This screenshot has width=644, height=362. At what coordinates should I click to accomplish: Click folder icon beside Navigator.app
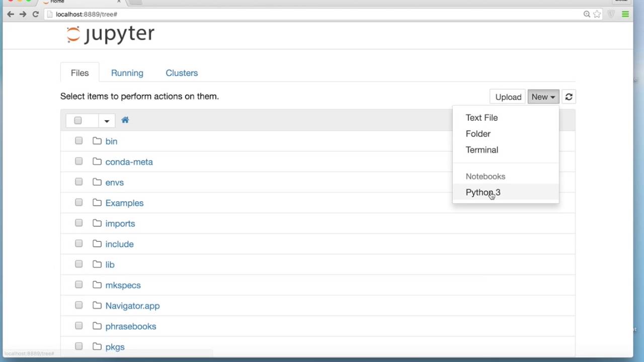click(97, 306)
